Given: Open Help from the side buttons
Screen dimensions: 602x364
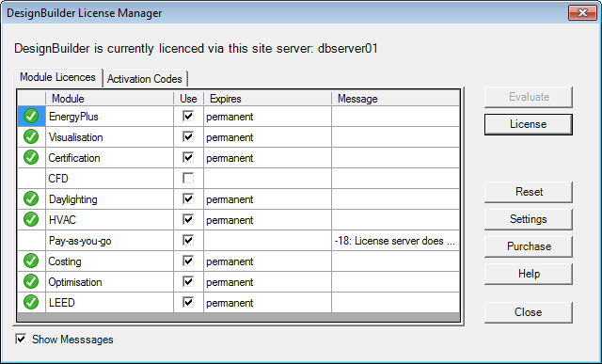Looking at the screenshot, I should 529,274.
